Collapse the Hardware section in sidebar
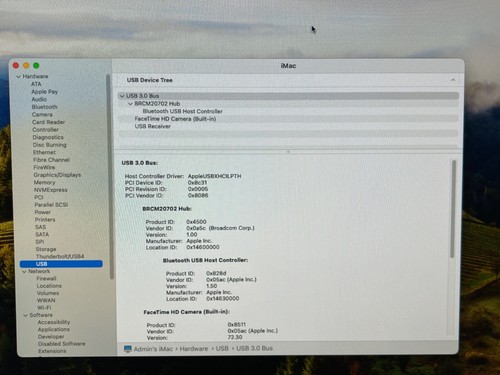500x375 pixels. tap(19, 76)
